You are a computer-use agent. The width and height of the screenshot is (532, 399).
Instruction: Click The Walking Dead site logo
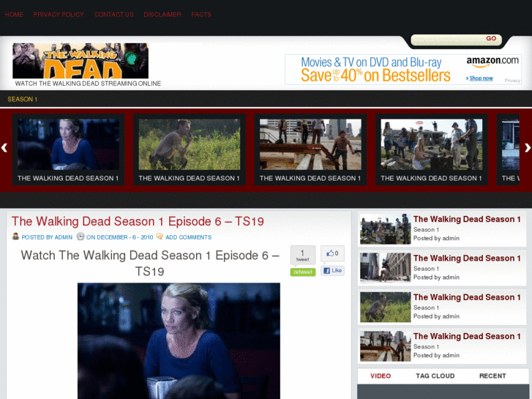click(x=80, y=61)
